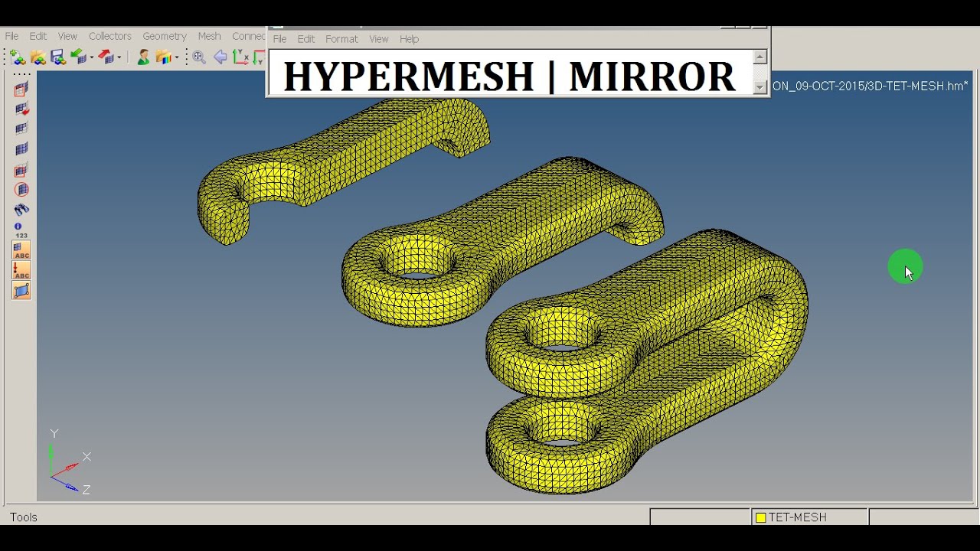Toggle the Element Handles ABC icon
The width and height of the screenshot is (980, 551).
pos(21,250)
